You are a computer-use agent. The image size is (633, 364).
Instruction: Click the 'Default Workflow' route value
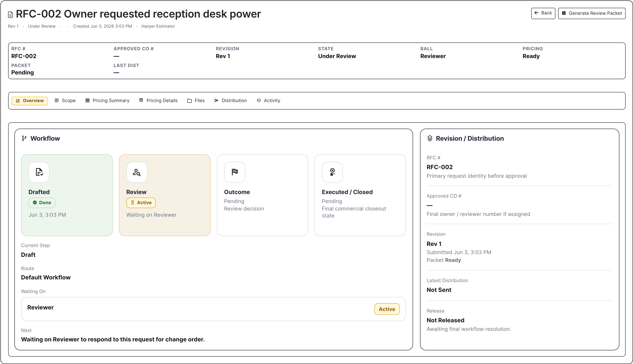click(x=46, y=277)
